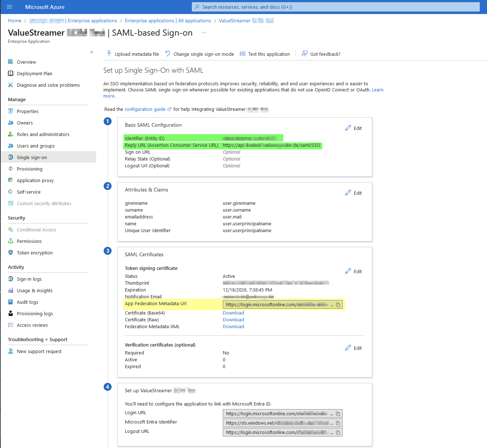Download the Certificate (Base64)
The image size is (487, 448).
pyautogui.click(x=233, y=313)
